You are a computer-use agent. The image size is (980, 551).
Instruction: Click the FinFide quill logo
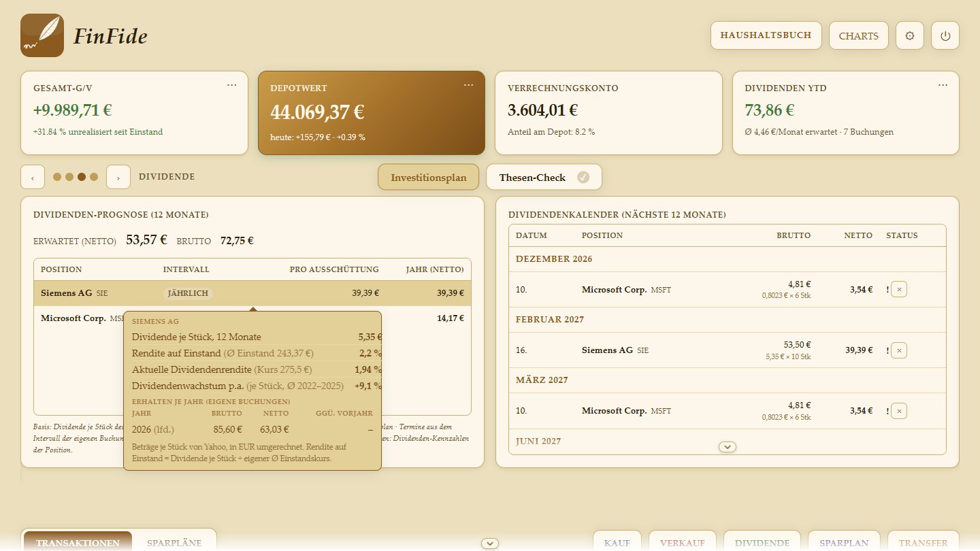[x=42, y=35]
